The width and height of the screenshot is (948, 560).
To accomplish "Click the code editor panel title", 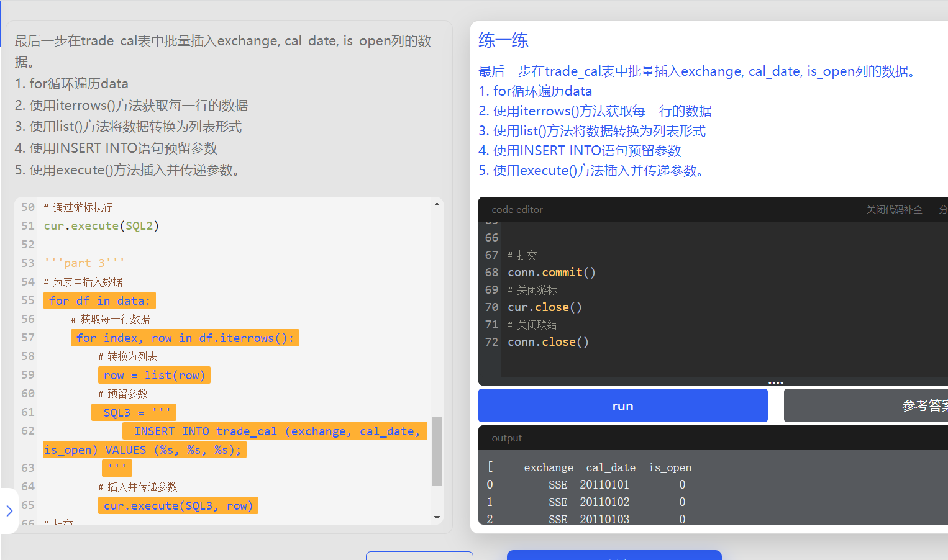I will tap(517, 210).
